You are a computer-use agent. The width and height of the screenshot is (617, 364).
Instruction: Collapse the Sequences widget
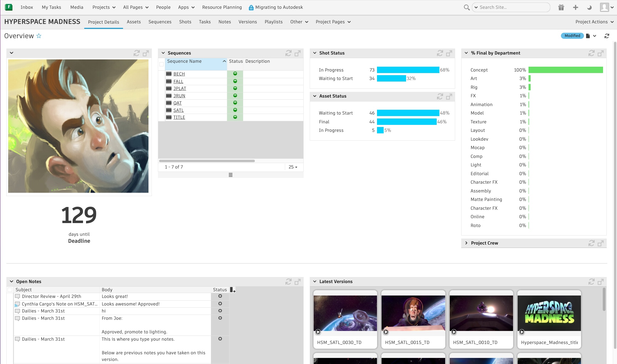click(163, 53)
